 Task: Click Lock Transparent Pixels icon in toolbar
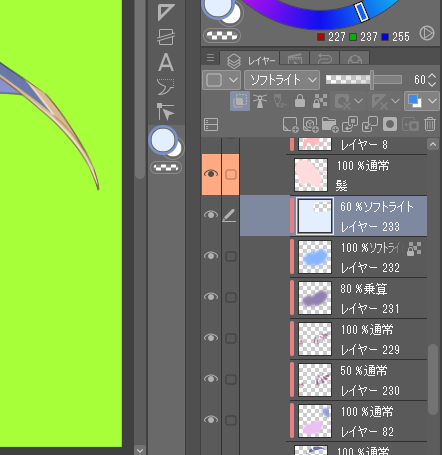[x=320, y=101]
